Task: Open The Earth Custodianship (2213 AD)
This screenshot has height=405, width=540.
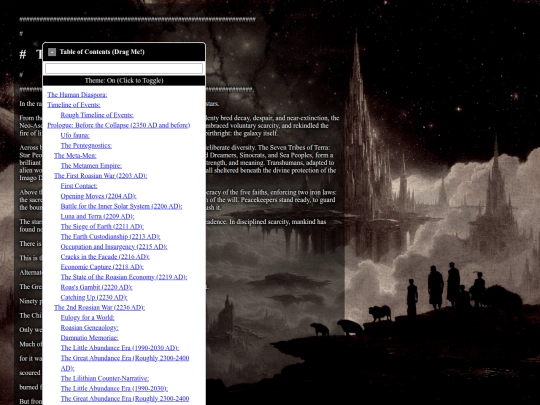Action: 111,237
